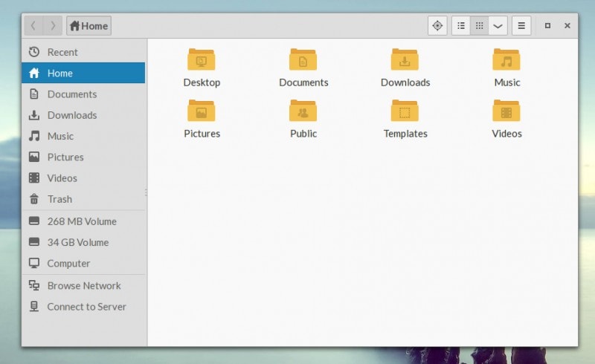The width and height of the screenshot is (595, 364).
Task: Select the Home label in sidebar
Action: coord(60,74)
